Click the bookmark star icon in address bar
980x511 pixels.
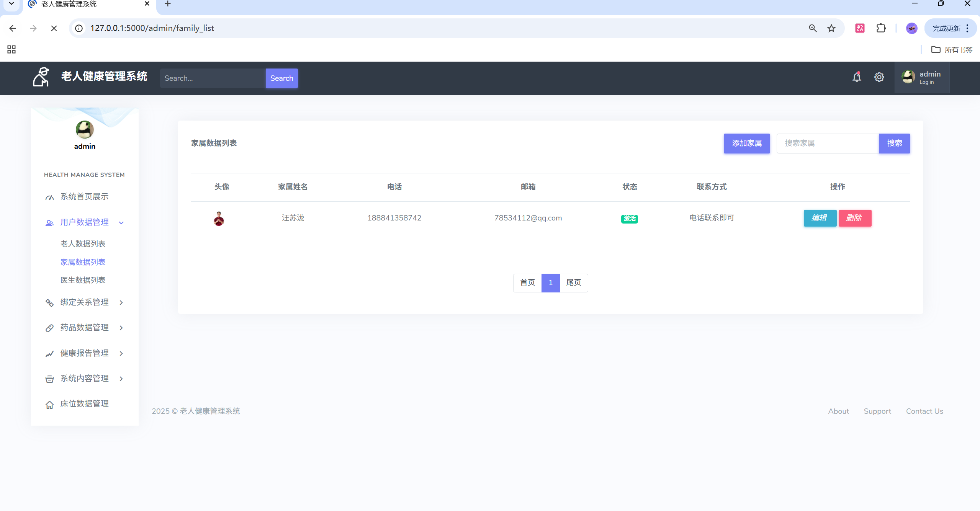pyautogui.click(x=831, y=28)
